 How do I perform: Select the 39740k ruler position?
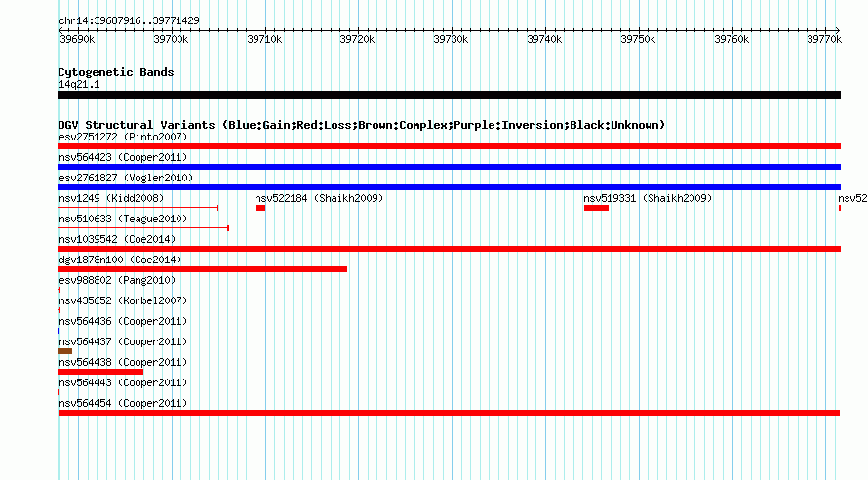click(x=544, y=39)
